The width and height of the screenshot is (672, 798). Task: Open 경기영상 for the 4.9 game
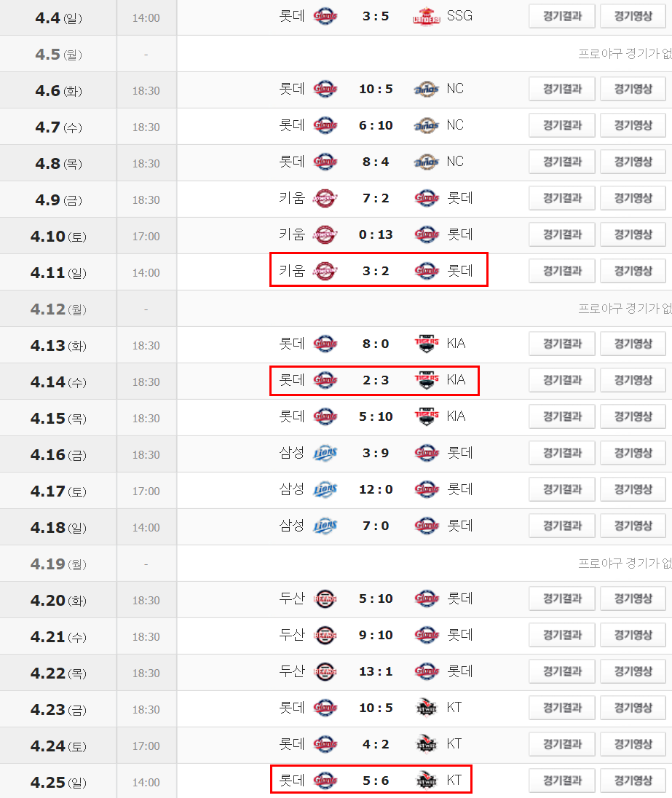[633, 198]
